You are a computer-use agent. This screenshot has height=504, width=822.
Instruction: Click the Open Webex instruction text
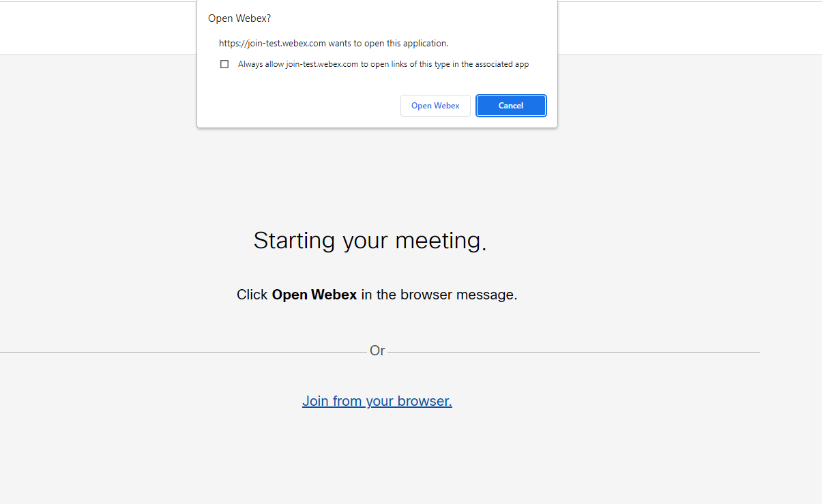click(377, 295)
